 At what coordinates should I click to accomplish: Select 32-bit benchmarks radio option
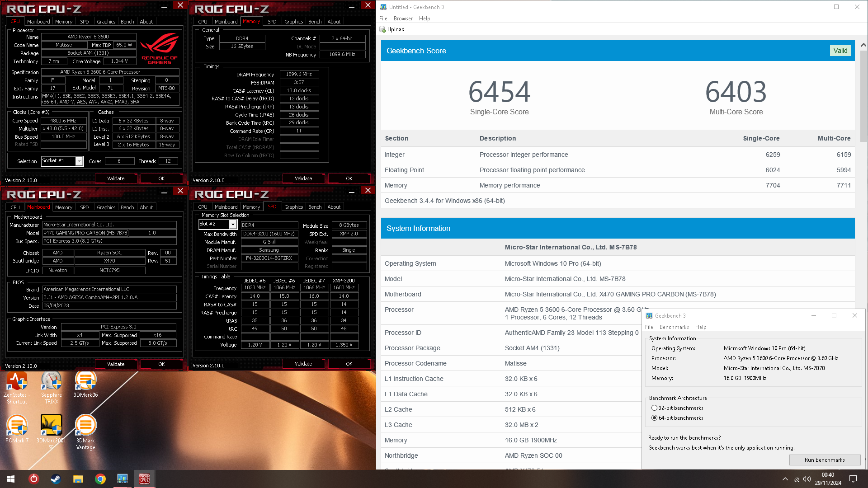(654, 408)
